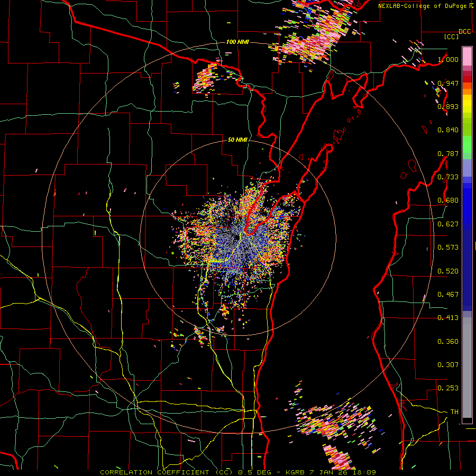Click the gray low-value segment of the color bar
The height and width of the screenshot is (476, 476).
pyautogui.click(x=467, y=368)
